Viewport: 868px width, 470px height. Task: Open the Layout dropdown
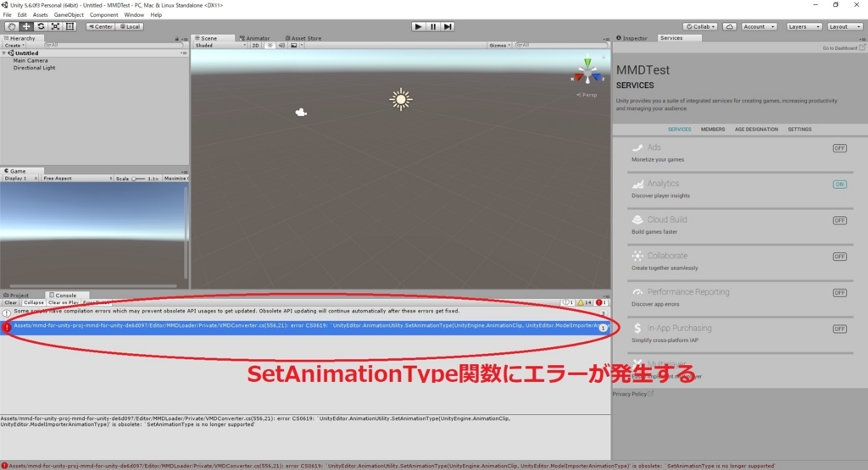844,26
